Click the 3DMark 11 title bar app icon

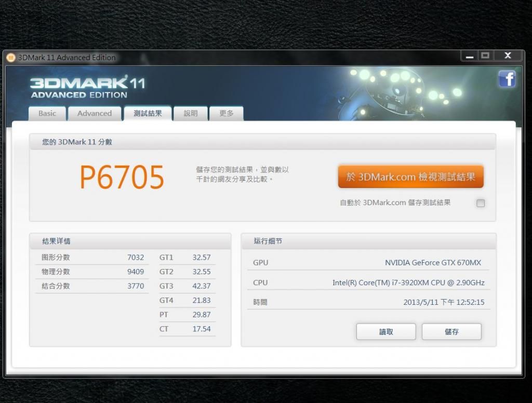tap(11, 57)
